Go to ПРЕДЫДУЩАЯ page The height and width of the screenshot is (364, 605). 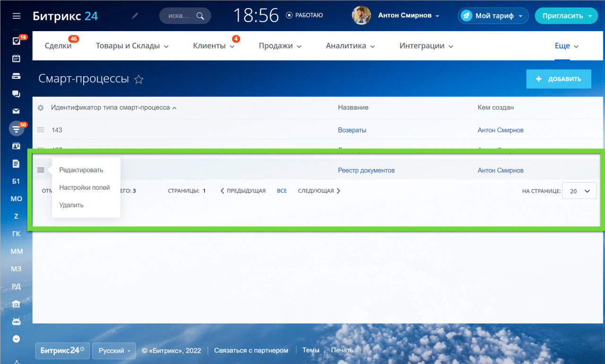[x=243, y=191]
